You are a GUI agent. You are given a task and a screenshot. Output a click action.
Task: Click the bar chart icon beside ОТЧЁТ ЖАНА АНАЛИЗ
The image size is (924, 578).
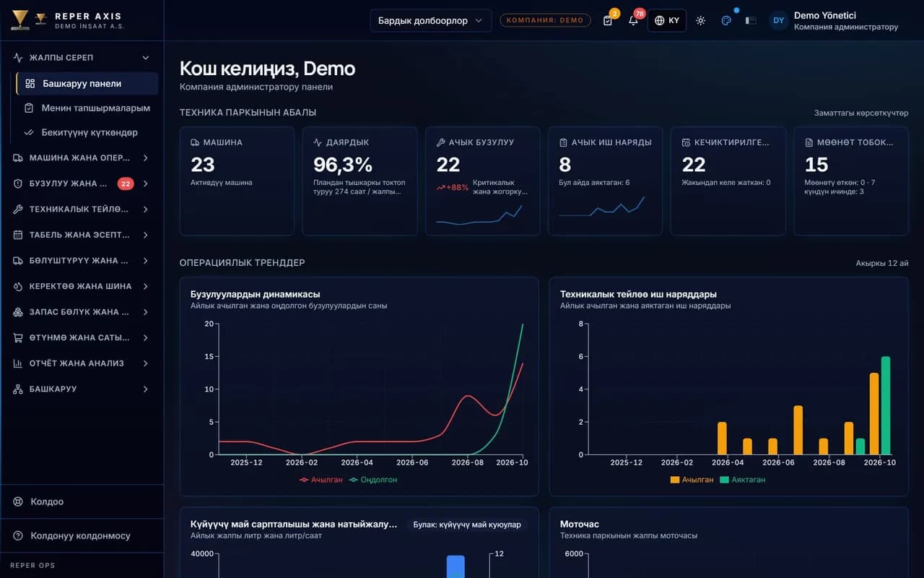18,363
